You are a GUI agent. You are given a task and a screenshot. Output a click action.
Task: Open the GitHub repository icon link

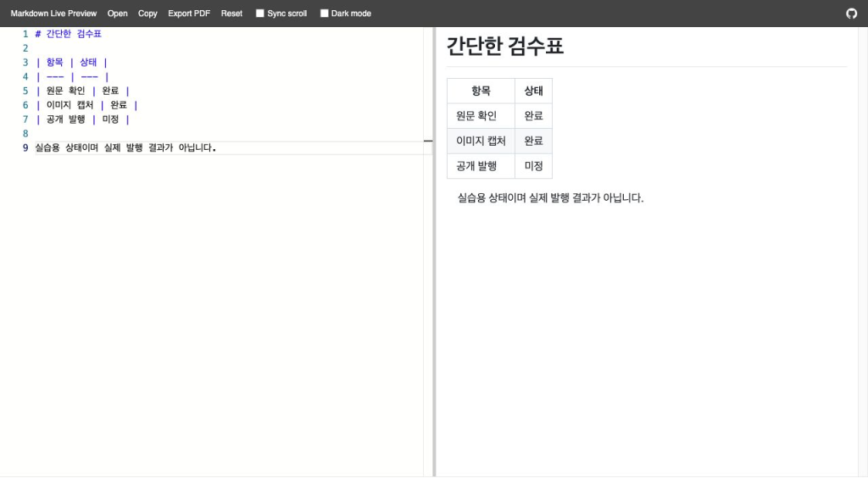tap(851, 14)
